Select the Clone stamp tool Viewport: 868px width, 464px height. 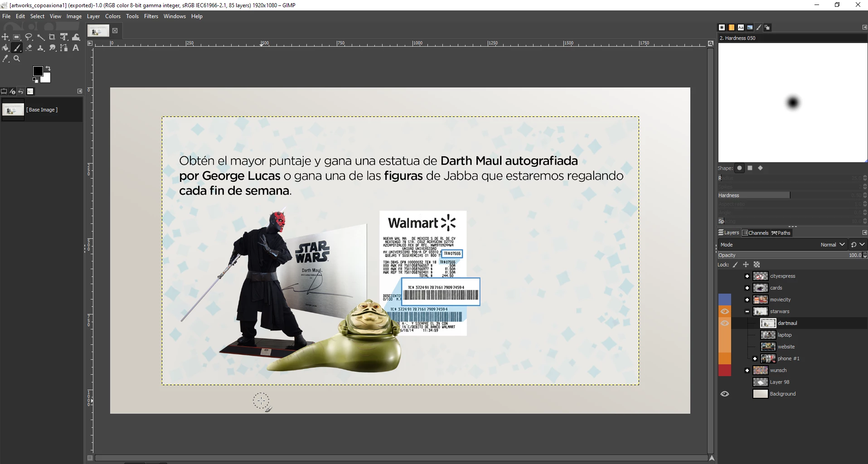point(40,48)
